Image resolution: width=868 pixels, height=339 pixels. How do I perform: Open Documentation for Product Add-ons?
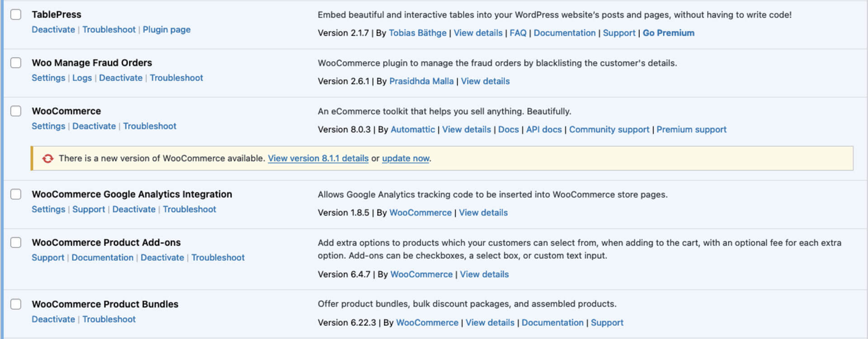(x=102, y=258)
